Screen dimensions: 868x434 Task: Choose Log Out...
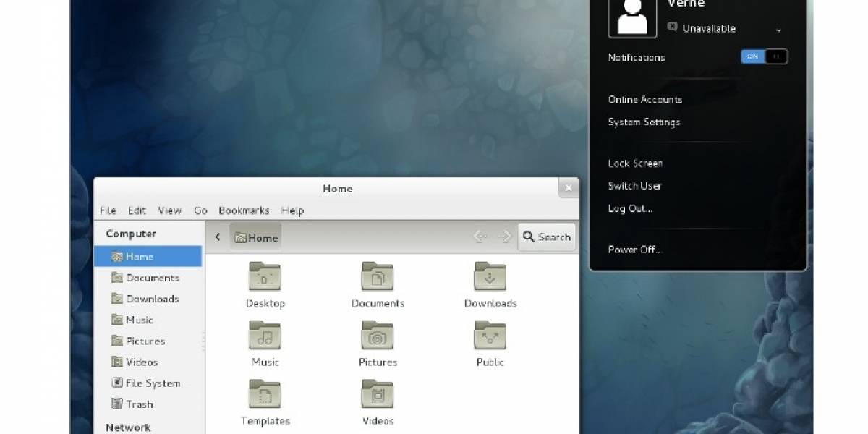(630, 208)
